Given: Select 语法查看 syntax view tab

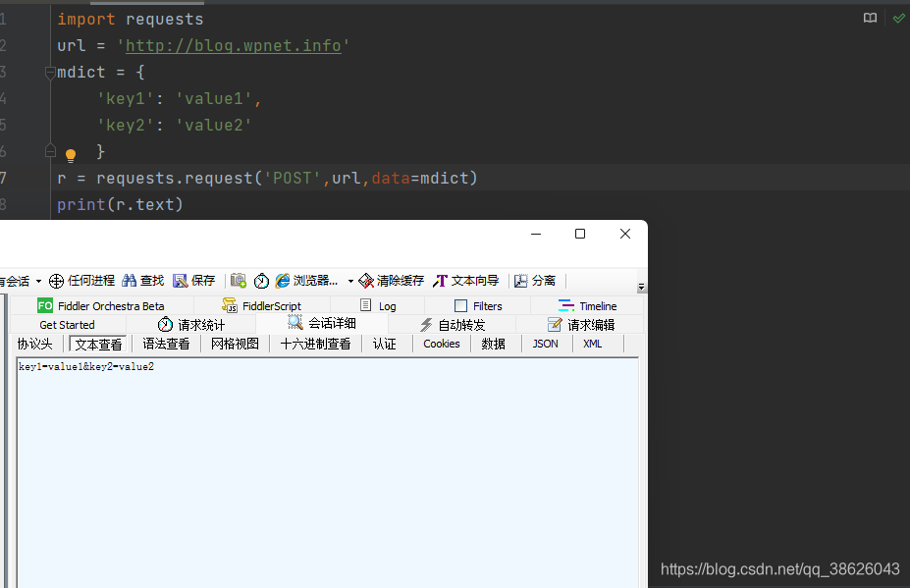Looking at the screenshot, I should (x=166, y=345).
